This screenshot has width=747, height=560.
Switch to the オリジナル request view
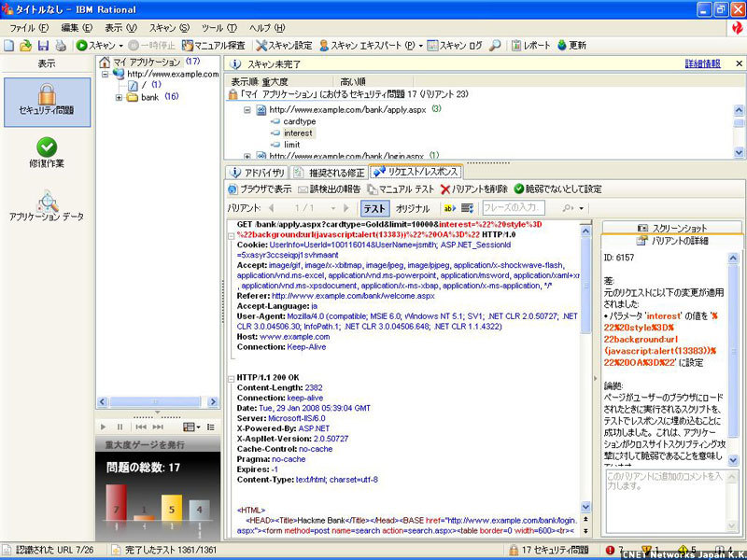click(413, 208)
